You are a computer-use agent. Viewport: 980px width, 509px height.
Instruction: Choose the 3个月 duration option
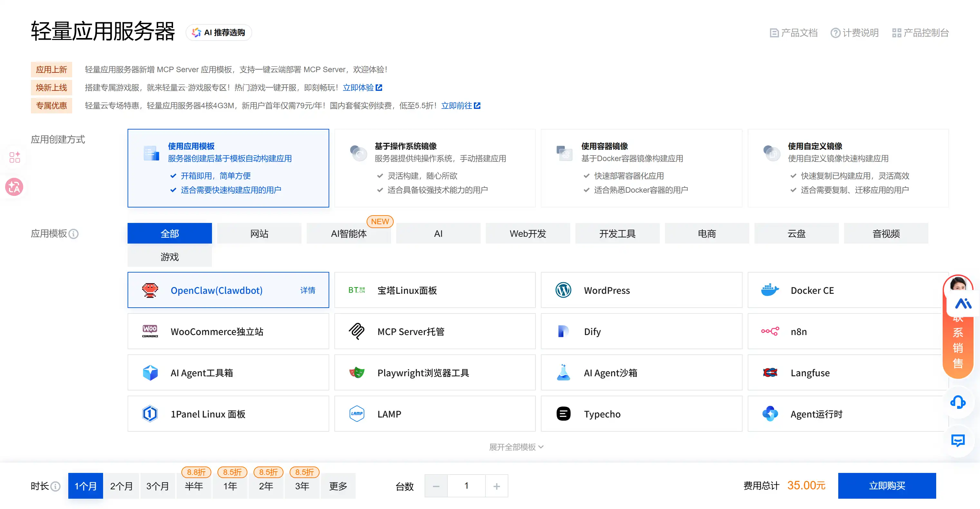coord(158,486)
